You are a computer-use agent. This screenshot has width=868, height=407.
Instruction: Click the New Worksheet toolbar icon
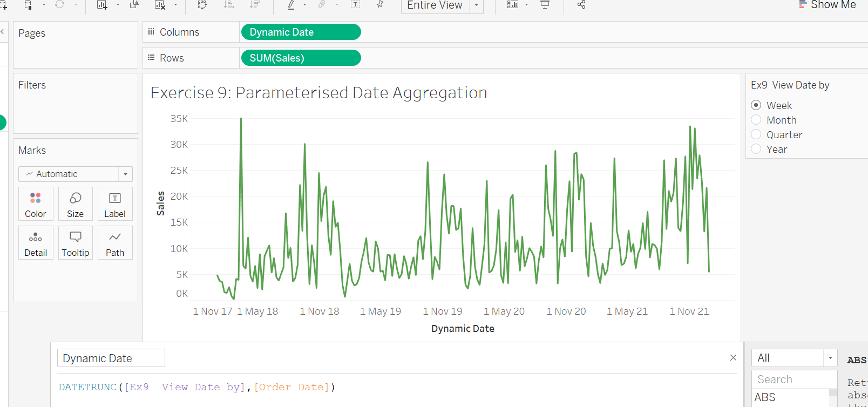(101, 5)
